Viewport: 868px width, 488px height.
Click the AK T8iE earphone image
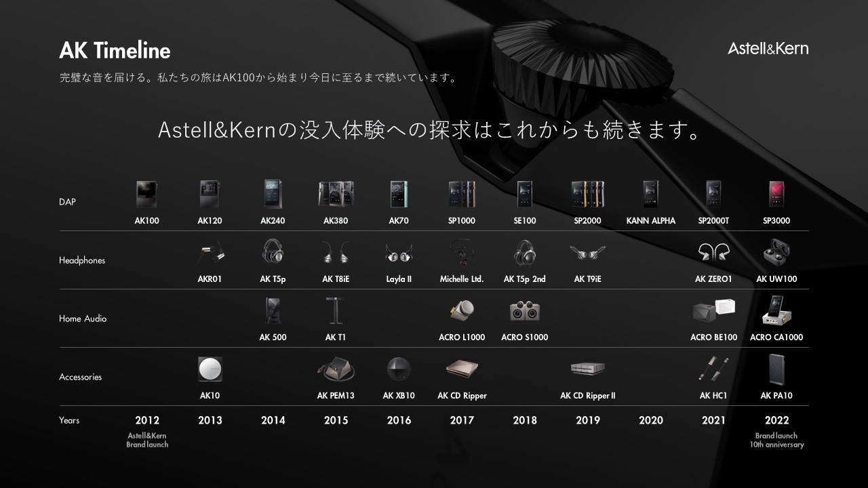point(336,253)
